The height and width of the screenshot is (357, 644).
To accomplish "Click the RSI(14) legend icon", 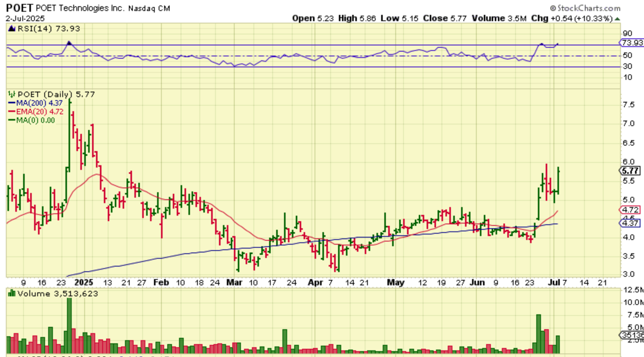I will pyautogui.click(x=12, y=29).
